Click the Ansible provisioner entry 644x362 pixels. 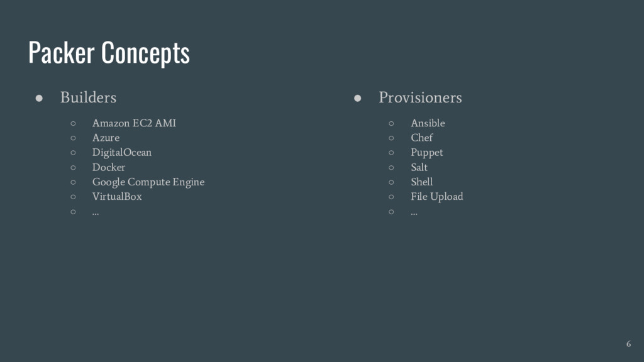(428, 123)
